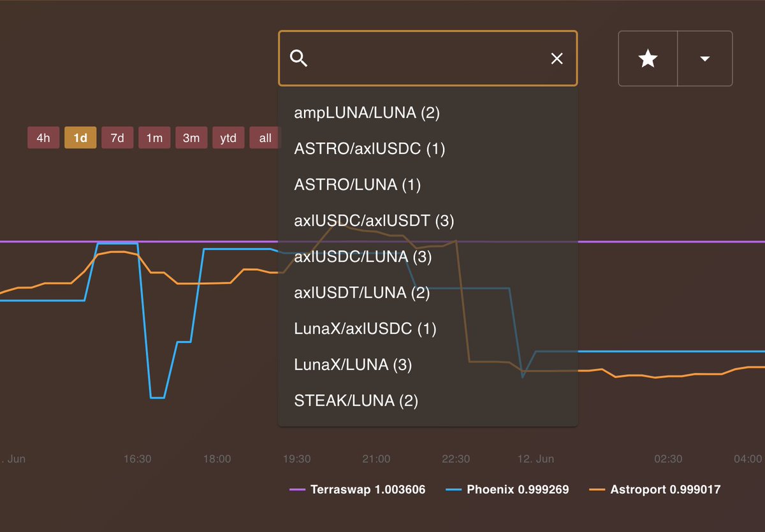Click the star favorites button
The width and height of the screenshot is (765, 532).
[648, 59]
